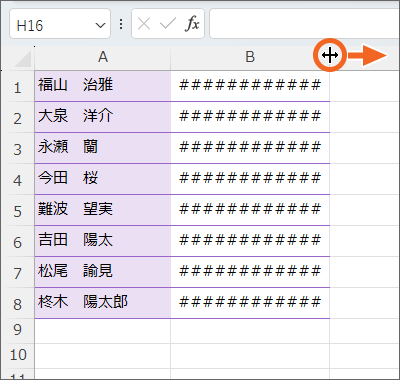Screen dimensions: 400x380
Task: Select row 5 header
Action: (17, 210)
